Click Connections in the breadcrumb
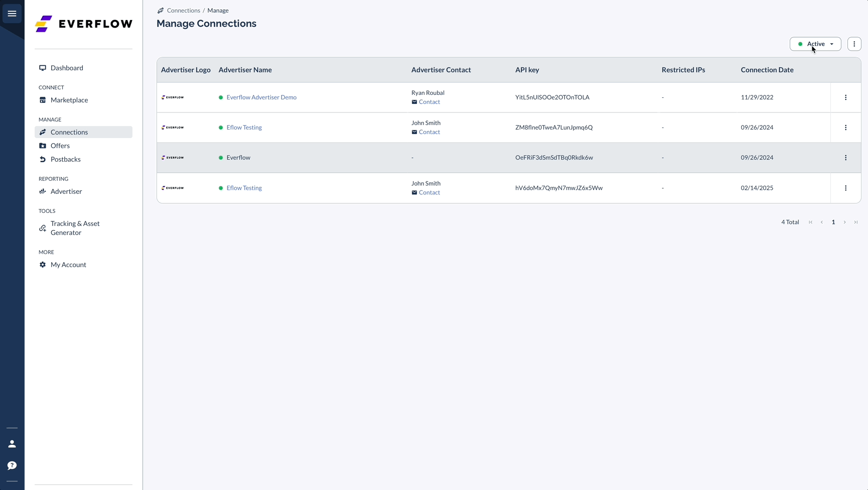The image size is (868, 490). [184, 10]
